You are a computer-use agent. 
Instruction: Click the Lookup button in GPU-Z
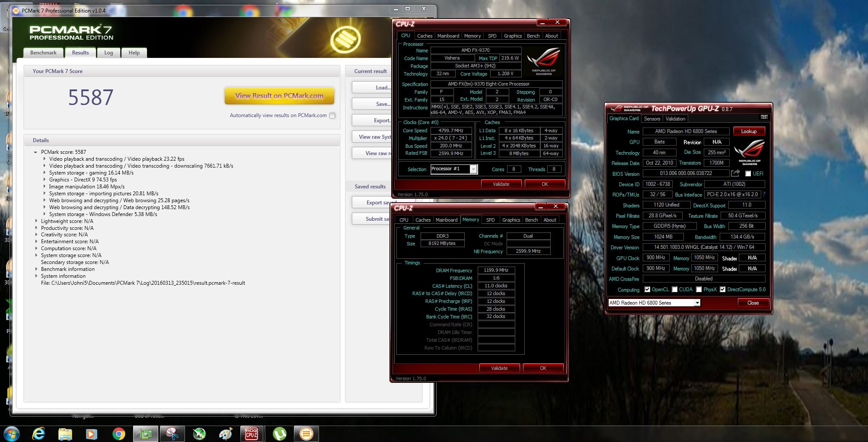click(749, 131)
